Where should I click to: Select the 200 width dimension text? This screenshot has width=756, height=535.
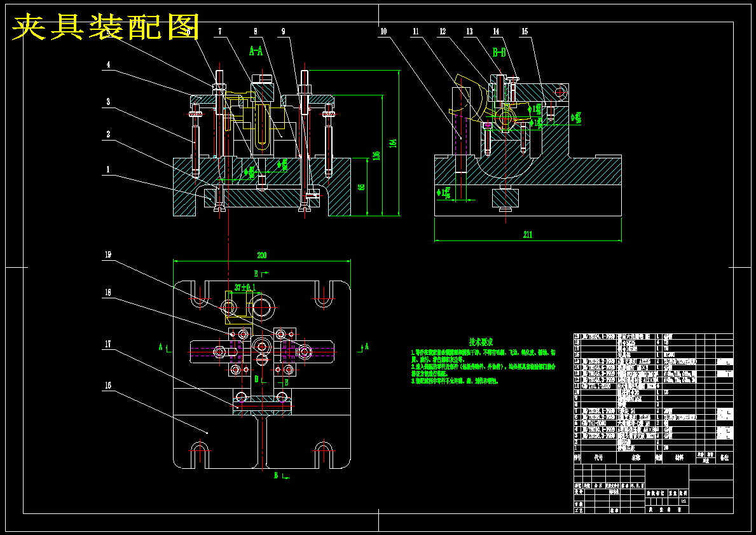[x=262, y=255]
